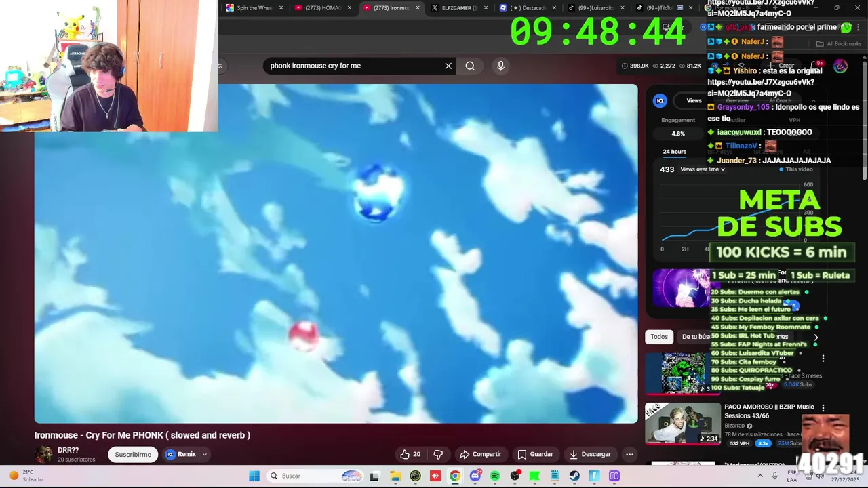Open options for PACO AMOROSO video
The height and width of the screenshot is (488, 868).
[x=823, y=408]
